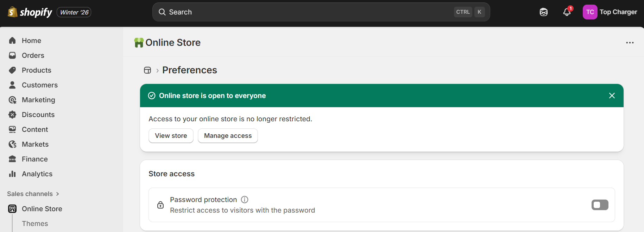This screenshot has height=232, width=644.
Task: Open Content in sidebar
Action: (35, 129)
